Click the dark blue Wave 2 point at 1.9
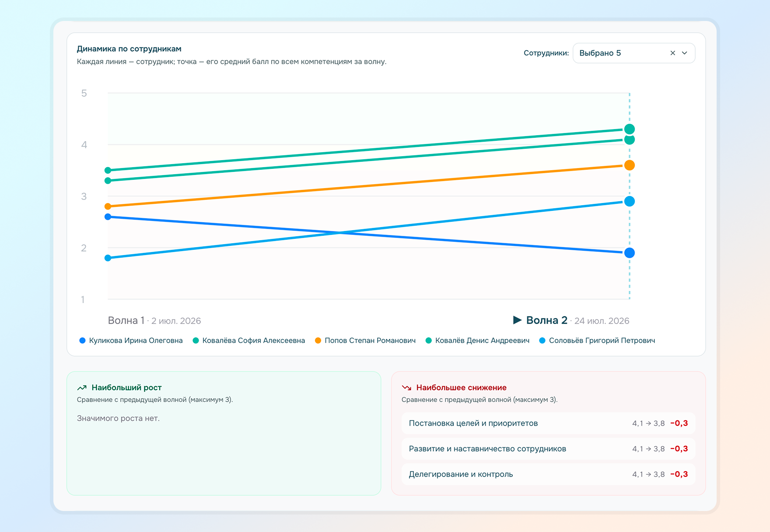Image resolution: width=770 pixels, height=532 pixels. tap(630, 253)
